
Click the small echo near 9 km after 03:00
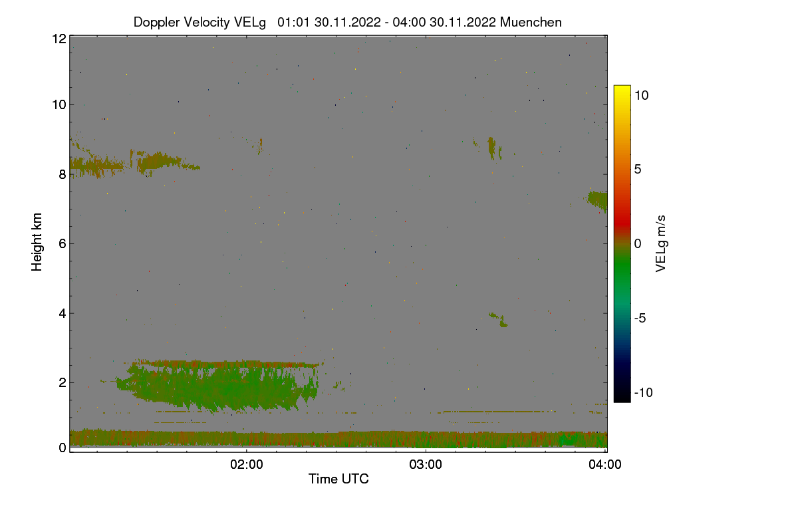[x=492, y=148]
